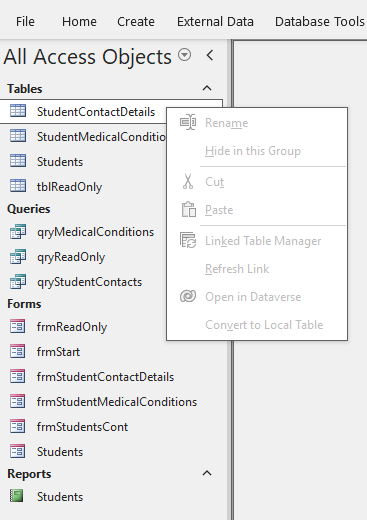Click the frmStudentContactDetails form icon
Image resolution: width=367 pixels, height=520 pixels.
[x=18, y=377]
